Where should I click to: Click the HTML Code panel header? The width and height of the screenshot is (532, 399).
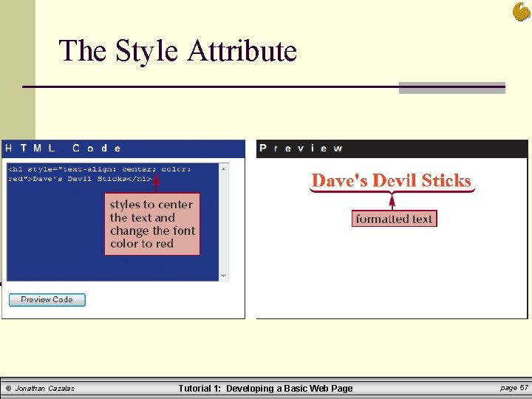tap(123, 149)
